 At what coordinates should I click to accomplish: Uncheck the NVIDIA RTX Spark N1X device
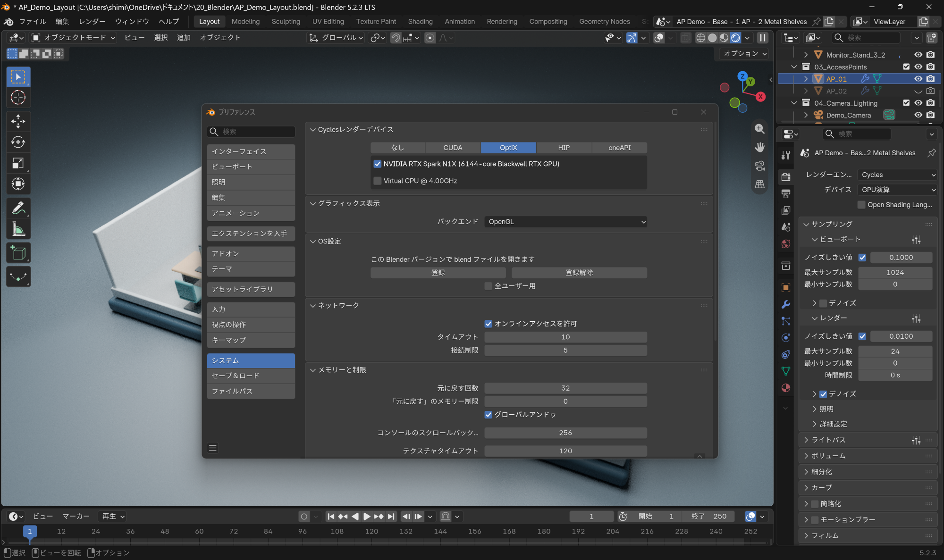(377, 164)
